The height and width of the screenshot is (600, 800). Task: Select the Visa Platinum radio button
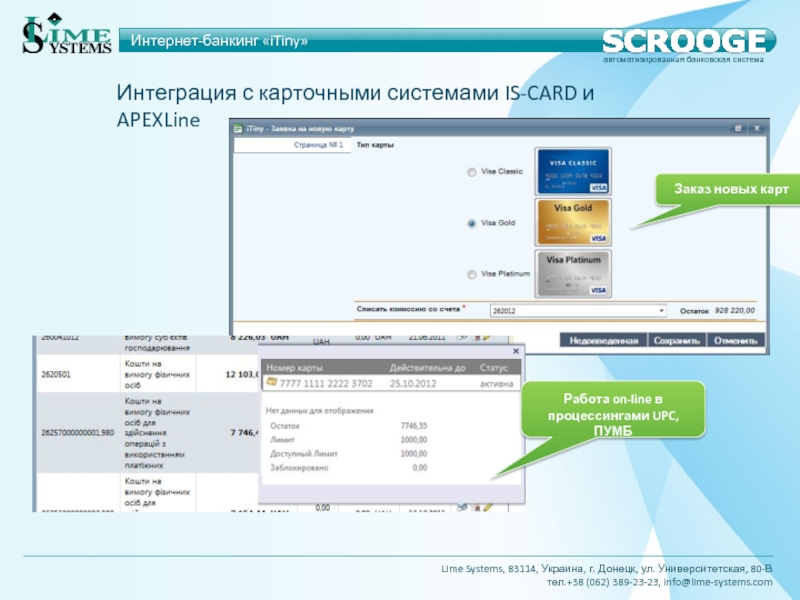472,274
